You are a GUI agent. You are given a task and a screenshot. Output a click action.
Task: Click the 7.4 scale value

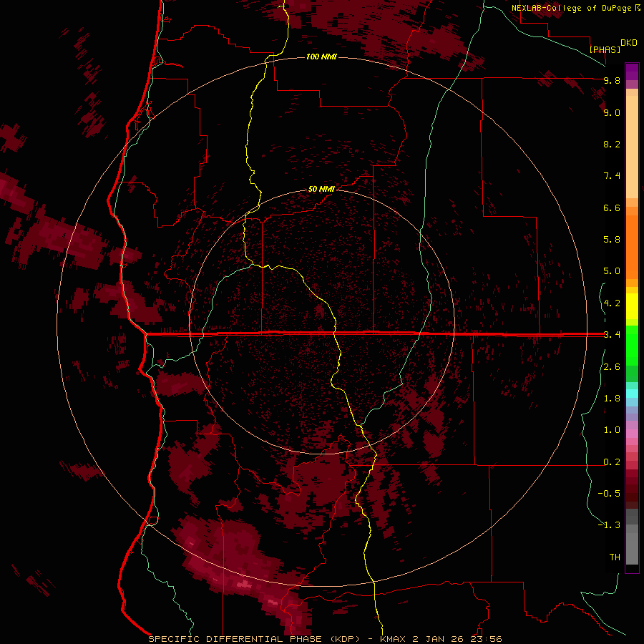click(x=612, y=176)
